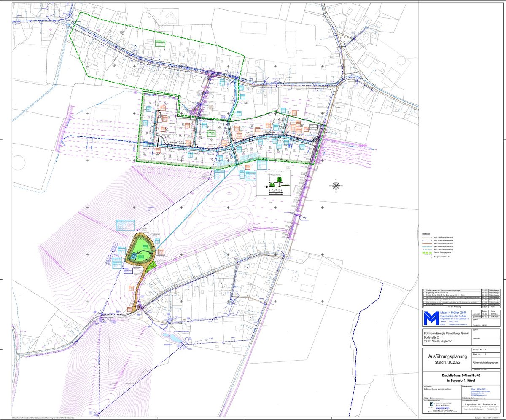
Task: Click the dashed rectangle sample for Baugrenze
Action: tap(427, 257)
